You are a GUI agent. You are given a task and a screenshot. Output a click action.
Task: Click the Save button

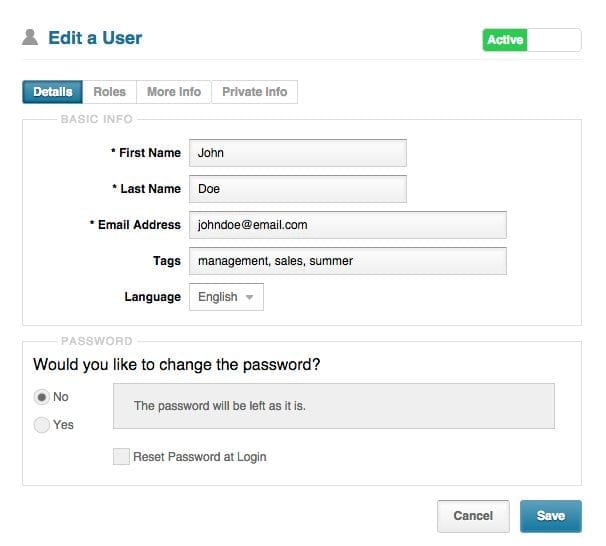coord(551,516)
